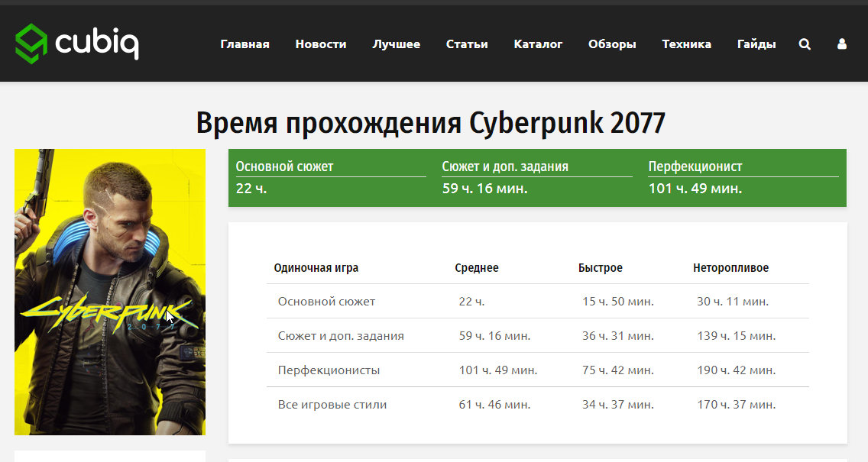Screen dimensions: 868x462
Task: Click the 61 ч. 46 мин. cell
Action: click(495, 405)
